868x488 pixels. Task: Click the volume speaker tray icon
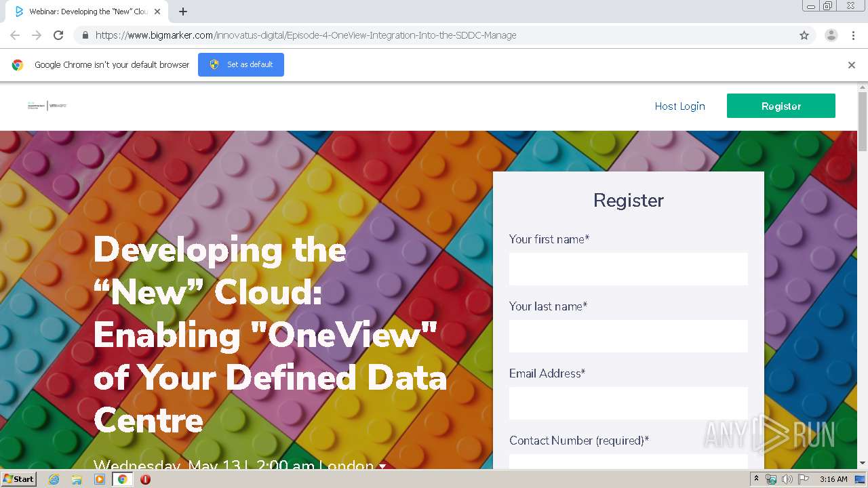[787, 479]
